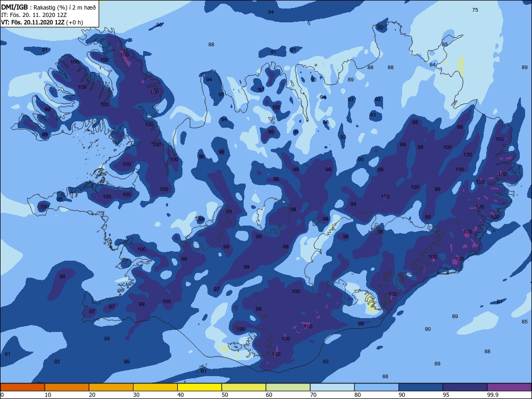Viewport: 532px width, 399px height.
Task: Select the '60' label of the color scale
Action: pos(269,395)
